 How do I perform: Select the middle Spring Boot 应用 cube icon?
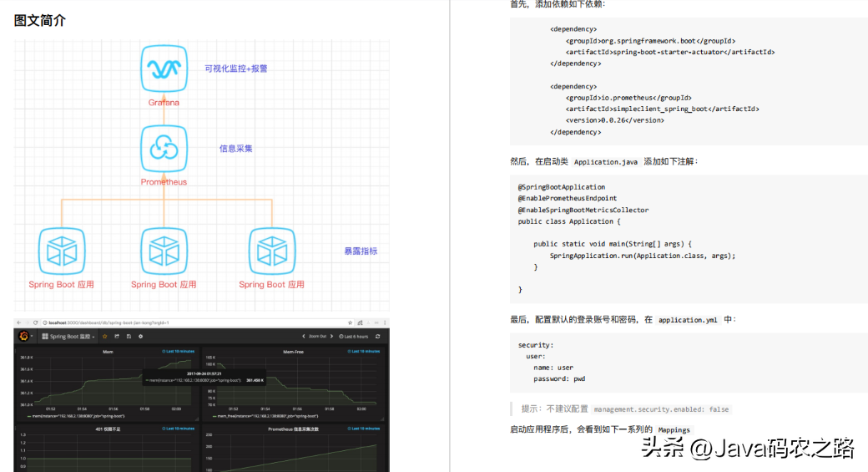tap(164, 251)
